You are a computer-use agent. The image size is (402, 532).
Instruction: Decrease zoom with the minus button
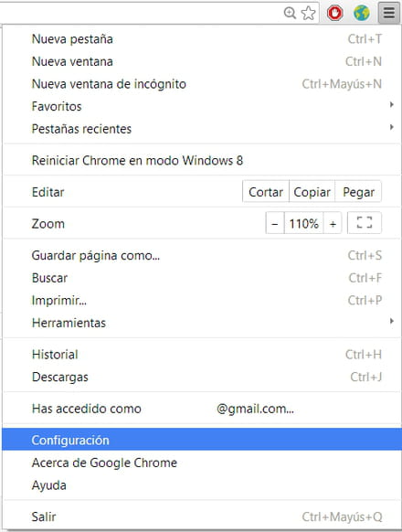coord(275,223)
